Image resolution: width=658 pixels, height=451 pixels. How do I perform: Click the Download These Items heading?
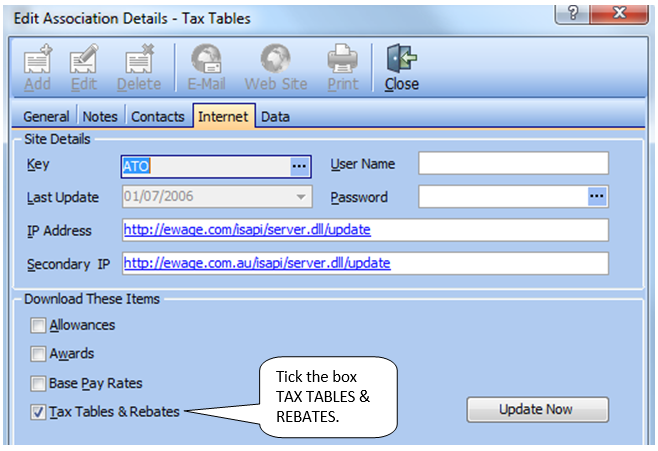tap(92, 299)
